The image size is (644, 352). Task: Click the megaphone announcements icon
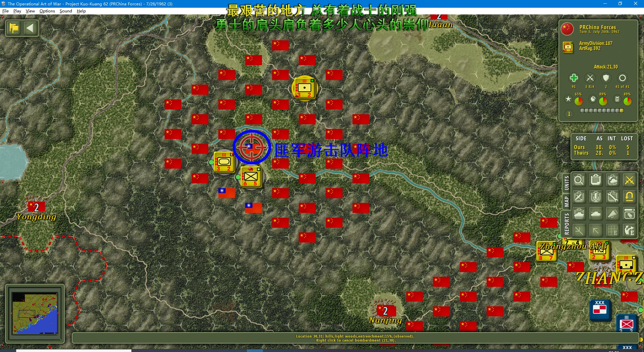(x=612, y=214)
